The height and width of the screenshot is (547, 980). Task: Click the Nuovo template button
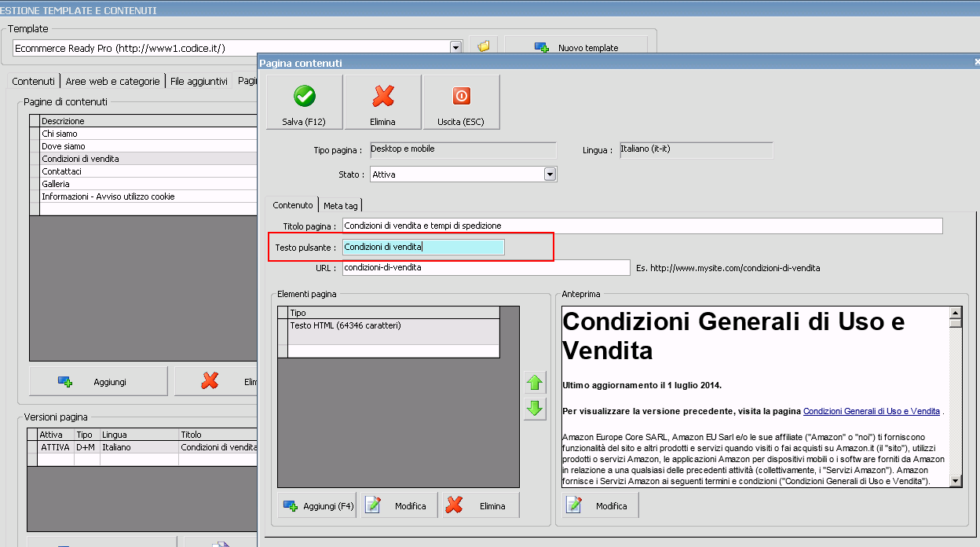(576, 47)
